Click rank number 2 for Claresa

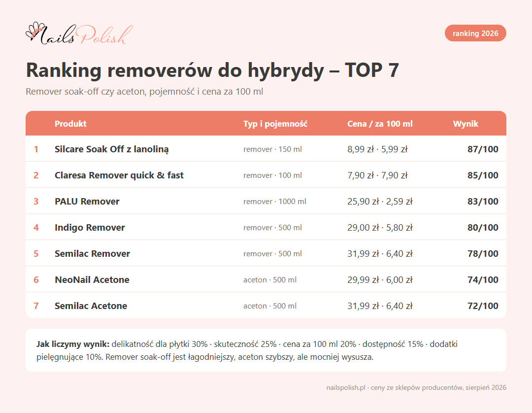[x=36, y=175]
